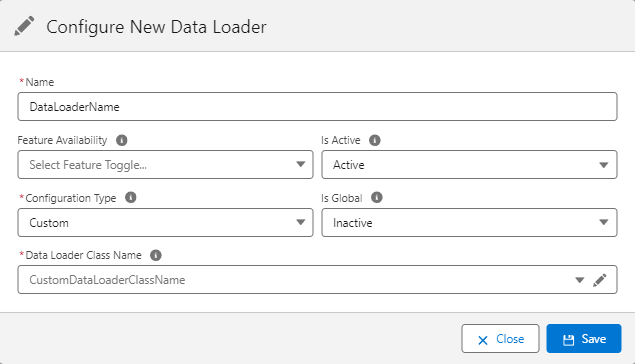Click the pencil edit icon in class name field
The image size is (635, 364).
point(600,280)
